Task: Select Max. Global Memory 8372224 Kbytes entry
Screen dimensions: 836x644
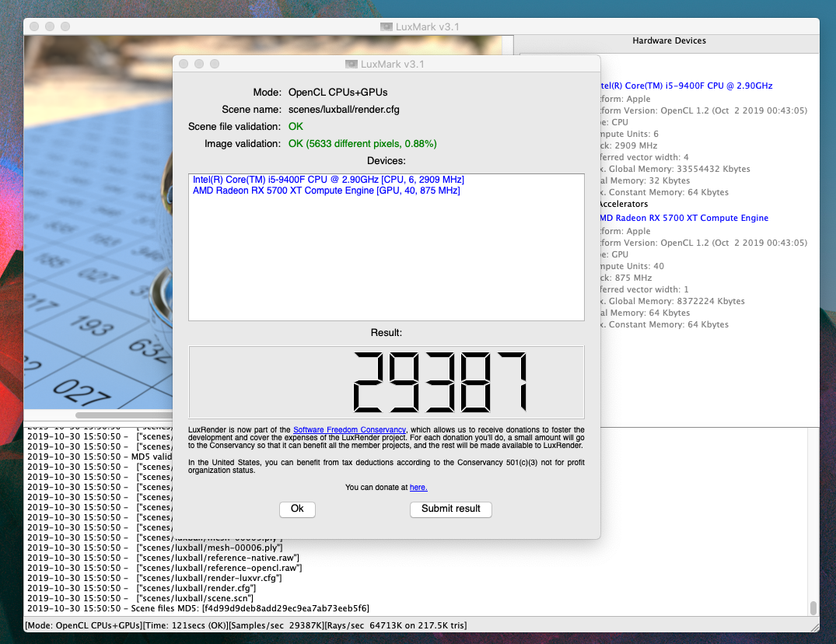Action: click(x=673, y=301)
